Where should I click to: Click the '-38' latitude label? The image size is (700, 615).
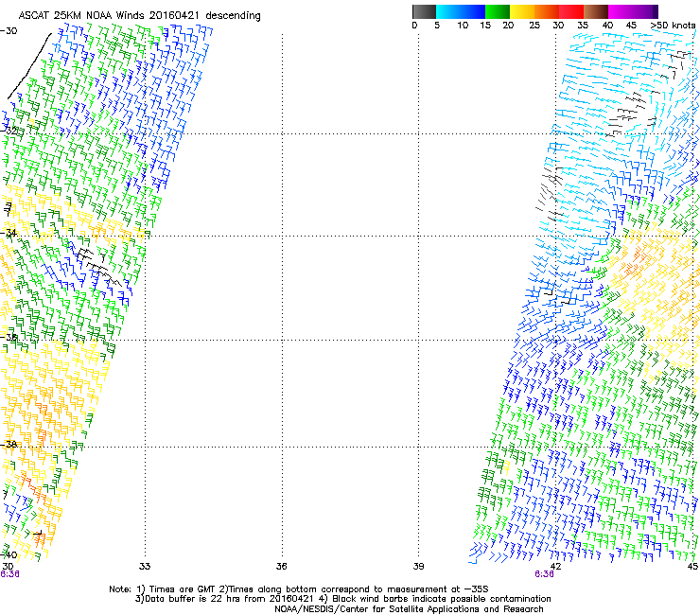point(9,445)
